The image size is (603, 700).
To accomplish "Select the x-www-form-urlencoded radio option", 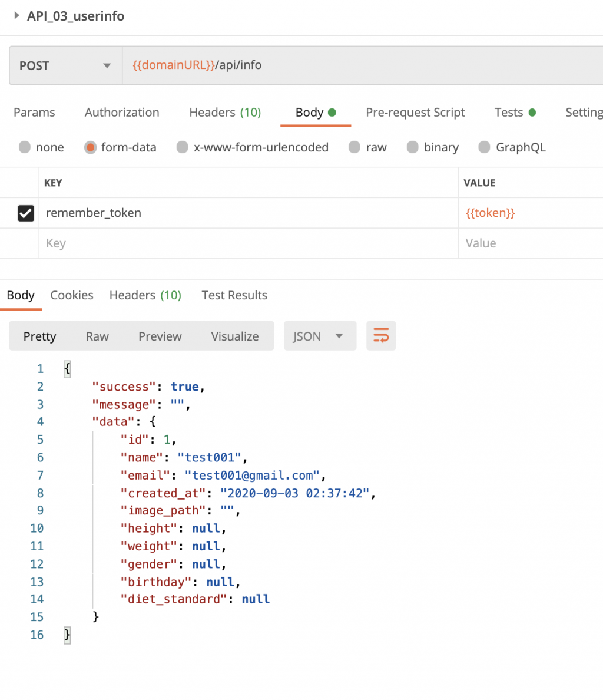I will (x=183, y=147).
